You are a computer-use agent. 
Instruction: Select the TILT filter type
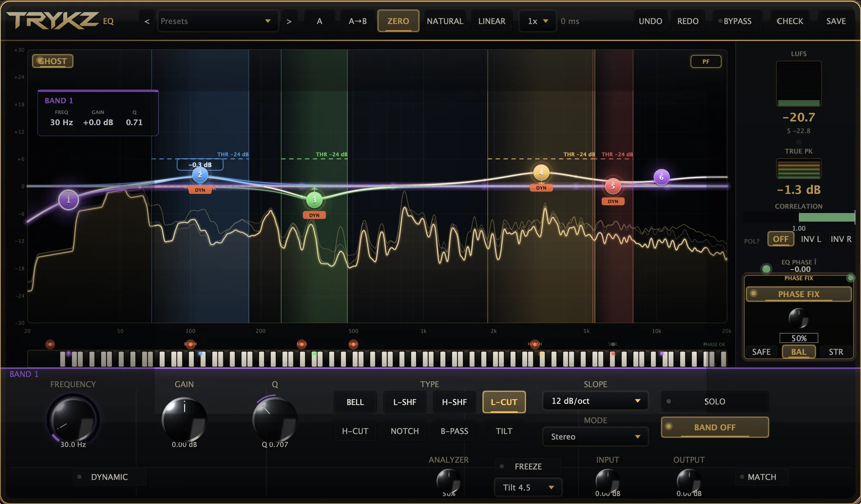(504, 431)
